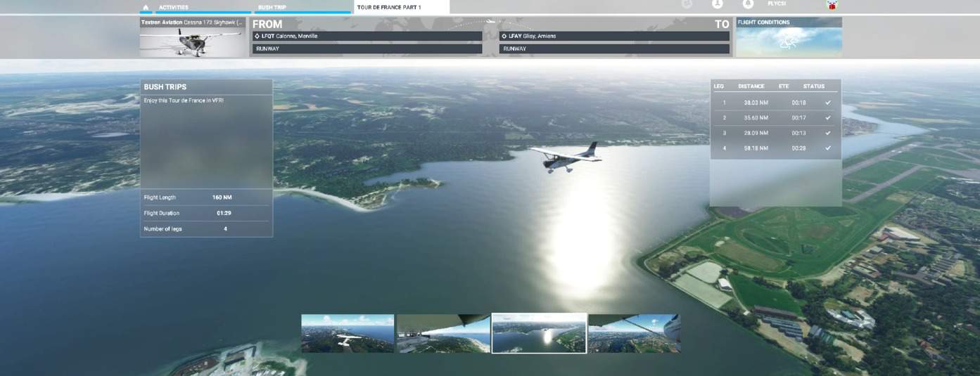Select the first screenshot thumbnail with white plane
Viewport: 980px width, 376px height.
pos(348,333)
